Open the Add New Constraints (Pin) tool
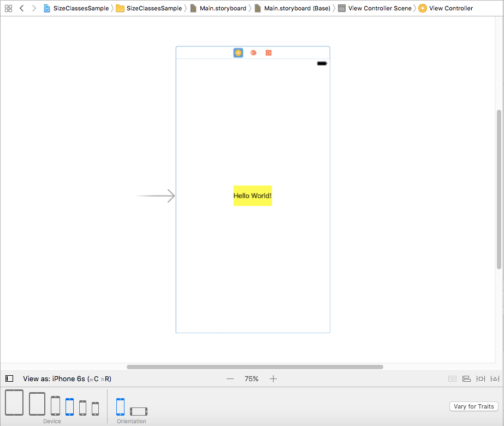504x426 pixels. tap(481, 378)
